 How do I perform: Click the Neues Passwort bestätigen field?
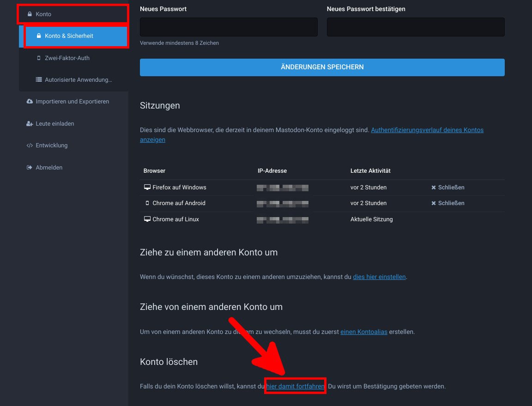415,27
